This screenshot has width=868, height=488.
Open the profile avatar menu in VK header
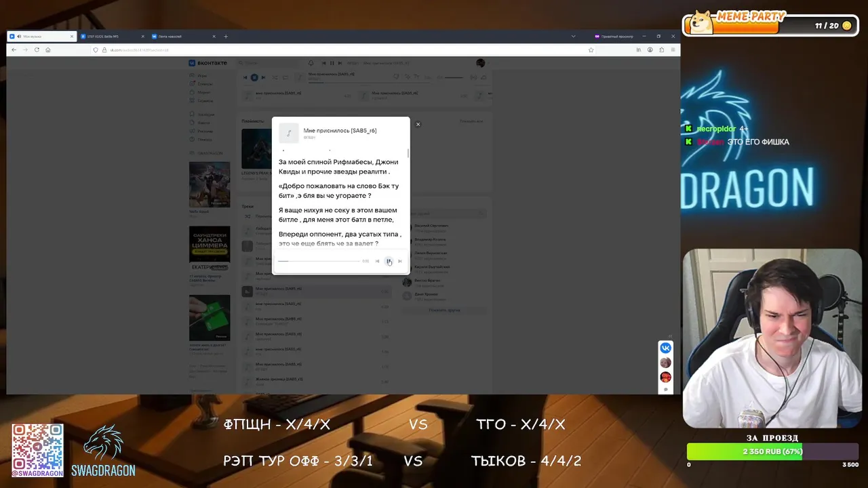(481, 63)
